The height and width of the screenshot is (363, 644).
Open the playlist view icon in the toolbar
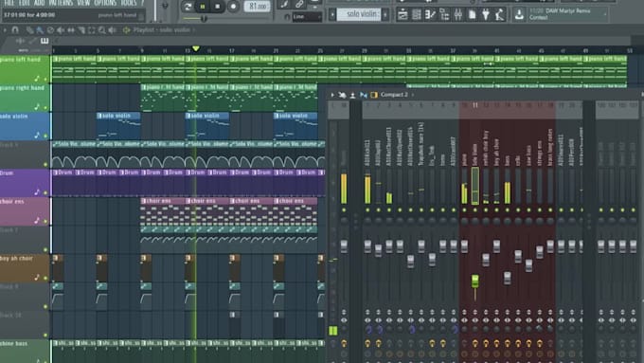pos(402,15)
